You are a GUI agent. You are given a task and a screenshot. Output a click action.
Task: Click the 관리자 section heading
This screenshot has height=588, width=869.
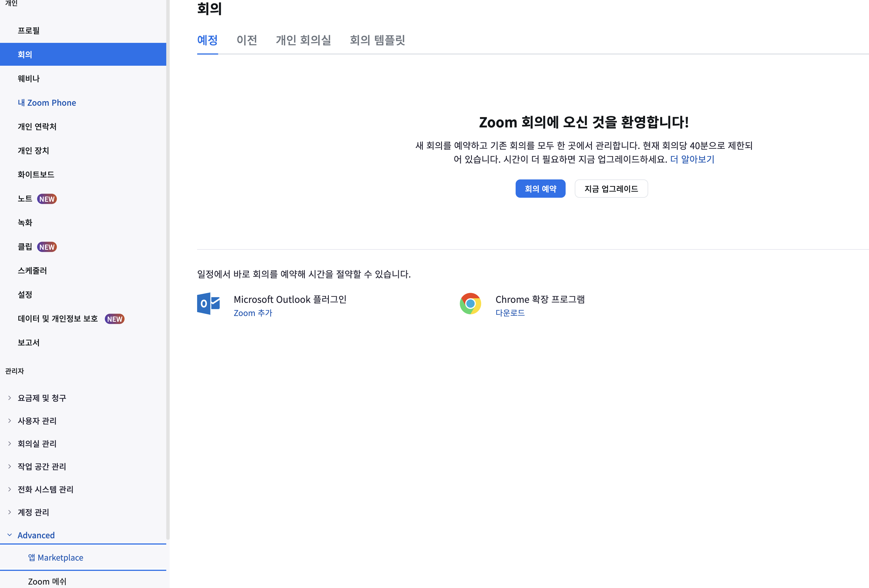(15, 371)
